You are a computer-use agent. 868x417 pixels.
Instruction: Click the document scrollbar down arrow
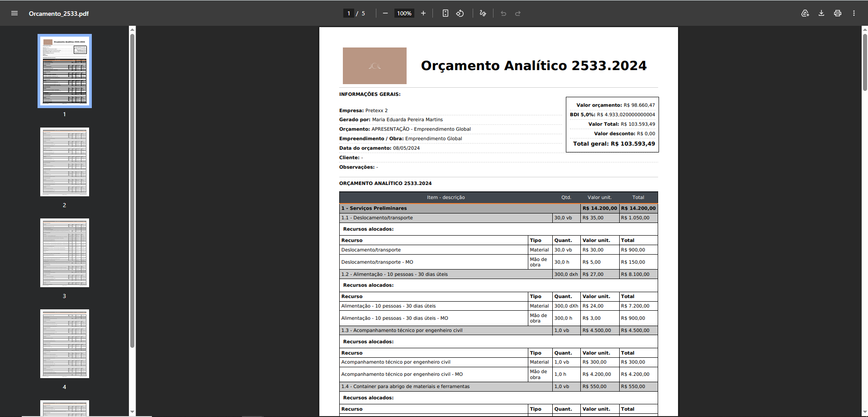(865, 412)
